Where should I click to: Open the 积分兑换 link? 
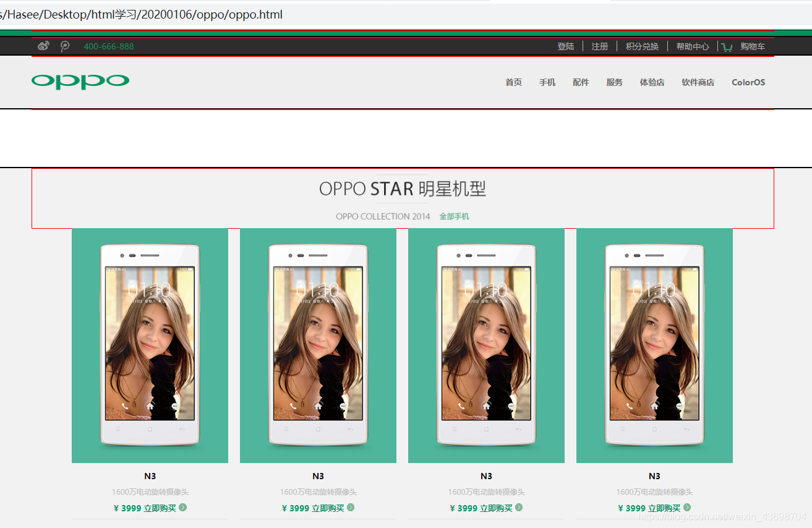[643, 46]
